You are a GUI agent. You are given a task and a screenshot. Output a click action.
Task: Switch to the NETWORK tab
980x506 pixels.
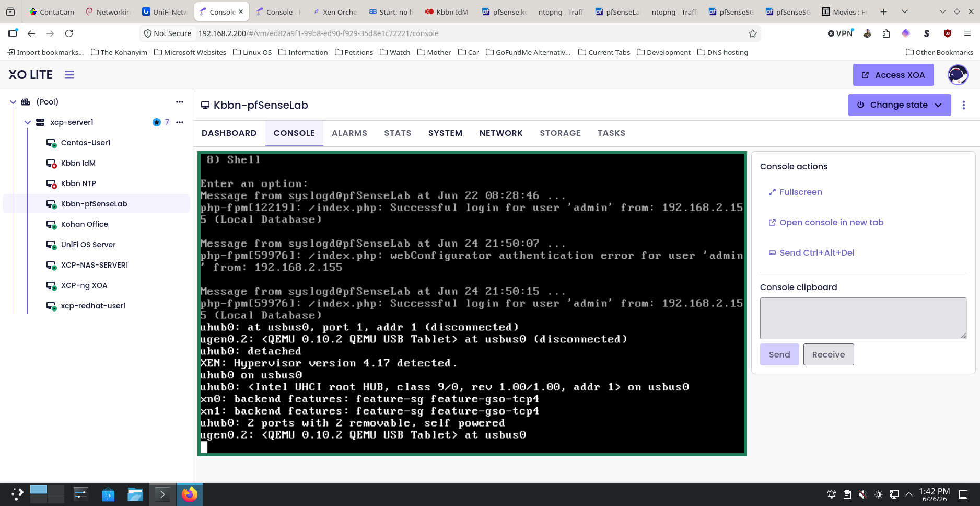(x=501, y=133)
